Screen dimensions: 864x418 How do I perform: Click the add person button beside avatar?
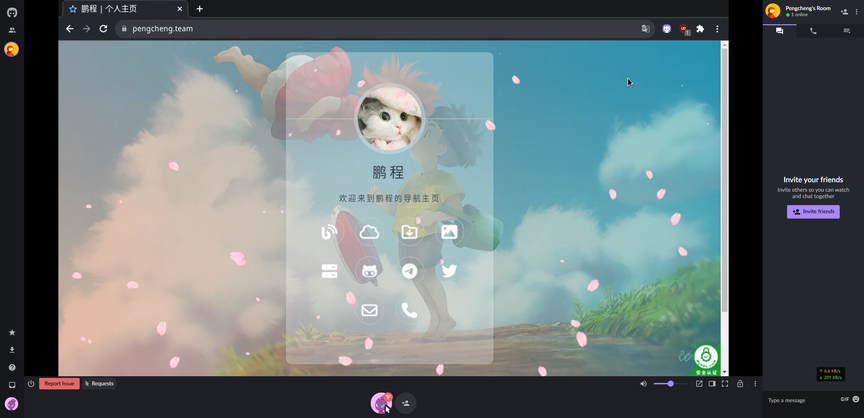[406, 403]
